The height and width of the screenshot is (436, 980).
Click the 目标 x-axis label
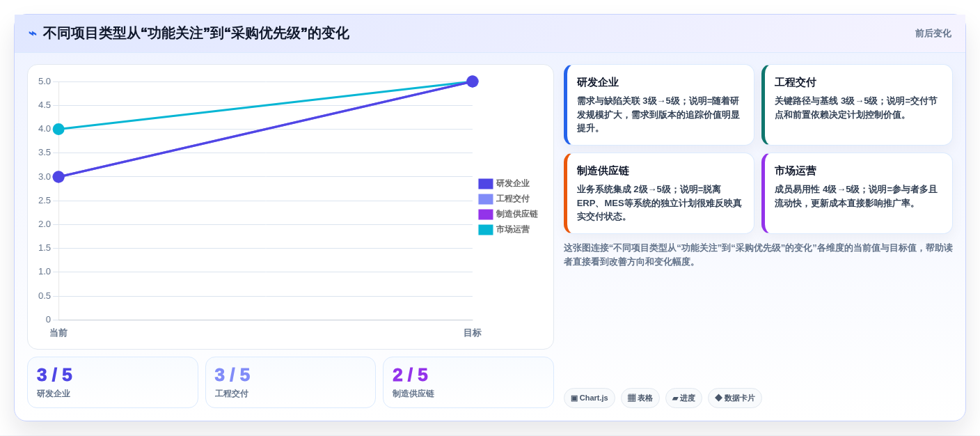472,333
